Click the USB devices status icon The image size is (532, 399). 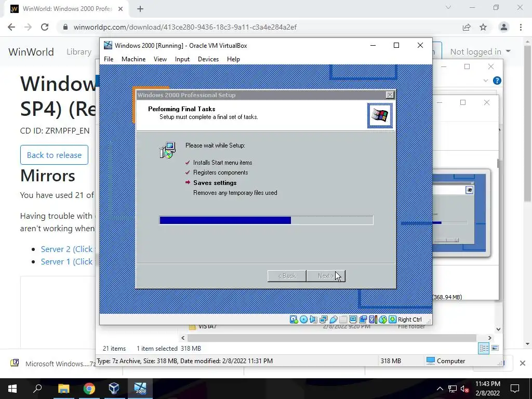tap(334, 320)
